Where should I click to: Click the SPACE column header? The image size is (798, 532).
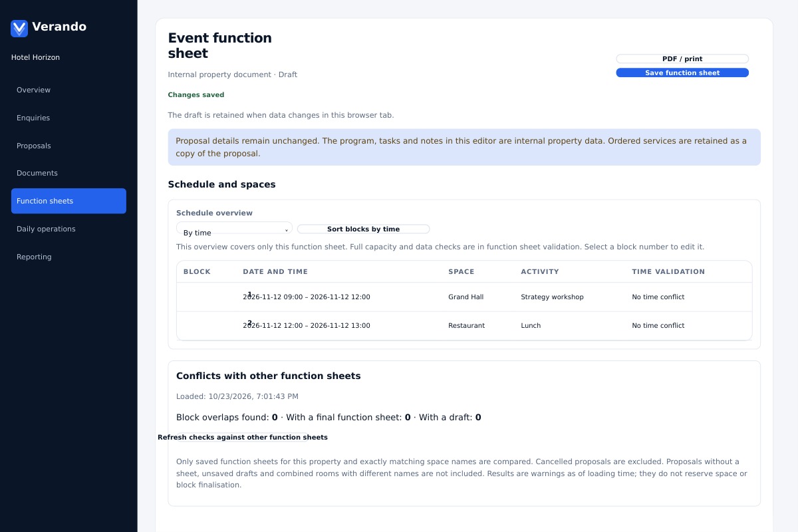tap(462, 271)
